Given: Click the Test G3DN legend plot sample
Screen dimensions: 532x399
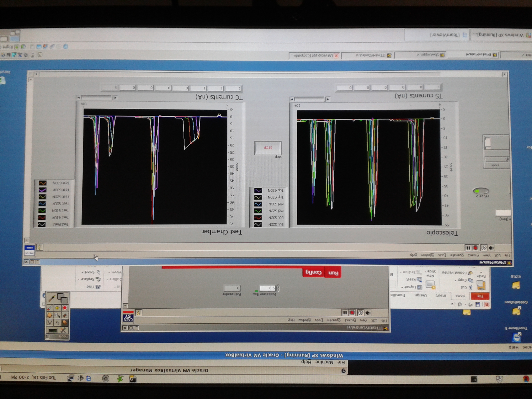Looking at the screenshot, I should coord(43,183).
